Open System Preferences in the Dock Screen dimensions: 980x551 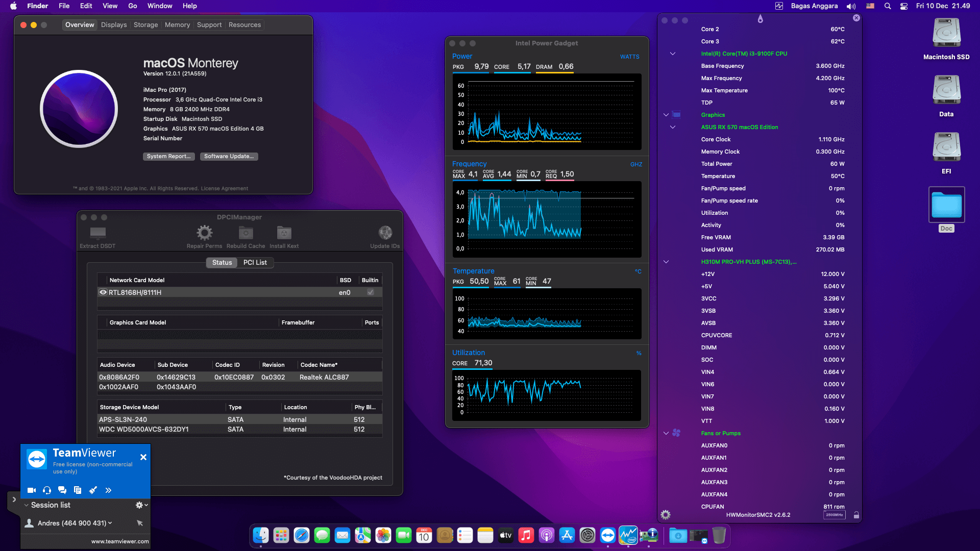coord(587,535)
